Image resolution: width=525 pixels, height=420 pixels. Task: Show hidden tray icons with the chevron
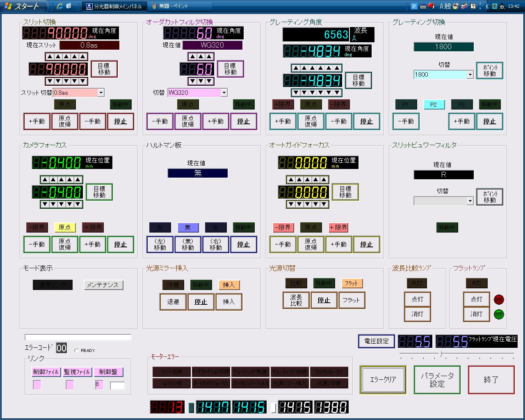click(x=487, y=6)
